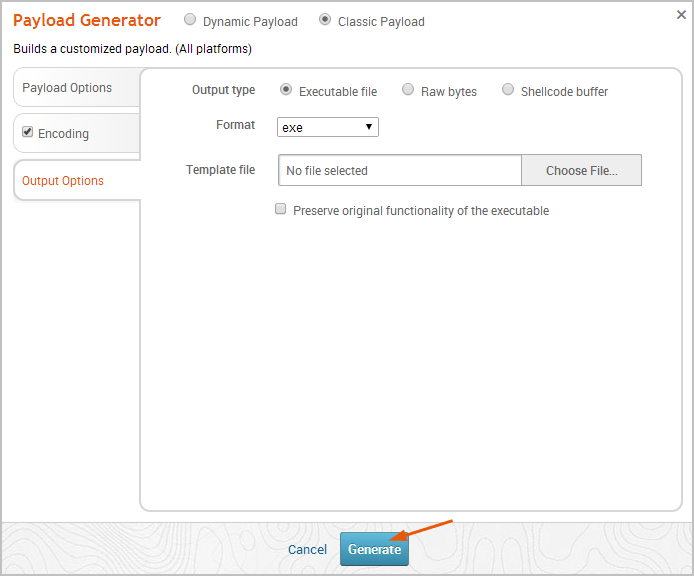The width and height of the screenshot is (694, 576).
Task: Click the 'No file selected' template field
Action: [399, 171]
